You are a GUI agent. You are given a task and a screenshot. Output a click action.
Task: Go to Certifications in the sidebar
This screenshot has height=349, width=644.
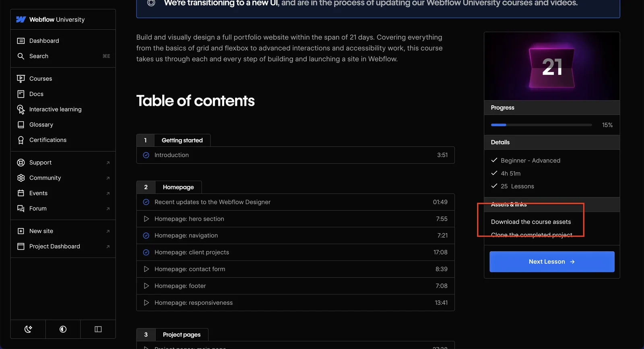pyautogui.click(x=63, y=140)
